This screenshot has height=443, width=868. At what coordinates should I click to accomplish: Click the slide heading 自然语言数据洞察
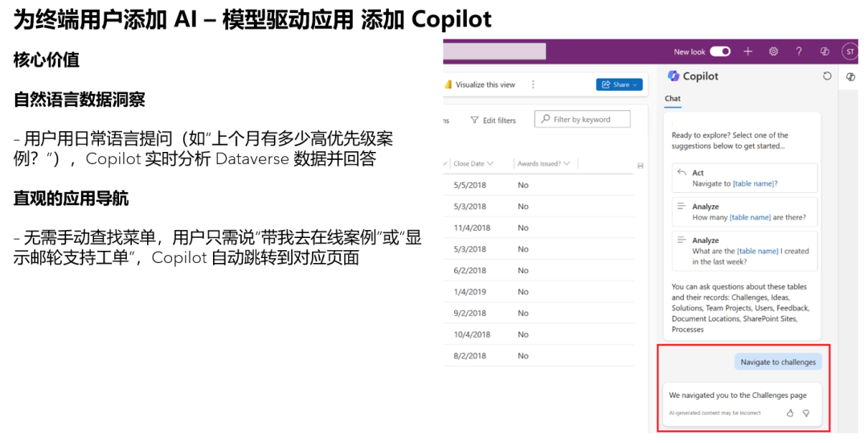(x=79, y=100)
